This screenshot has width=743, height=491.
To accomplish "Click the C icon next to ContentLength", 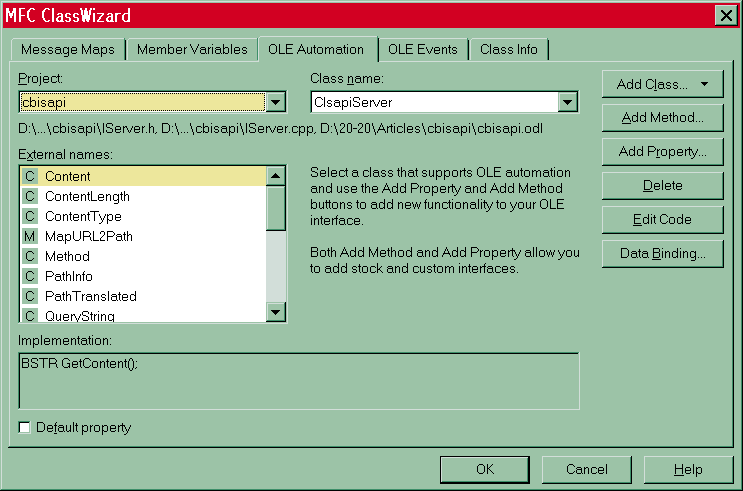I will 30,197.
